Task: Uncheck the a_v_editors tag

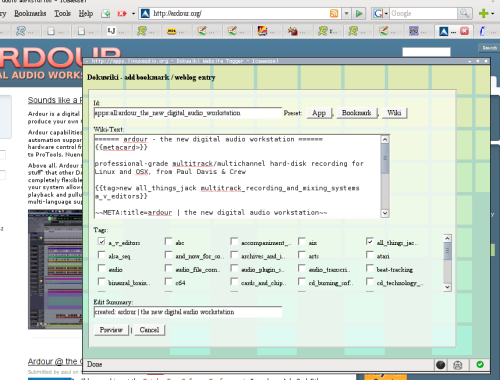Action: coord(102,241)
